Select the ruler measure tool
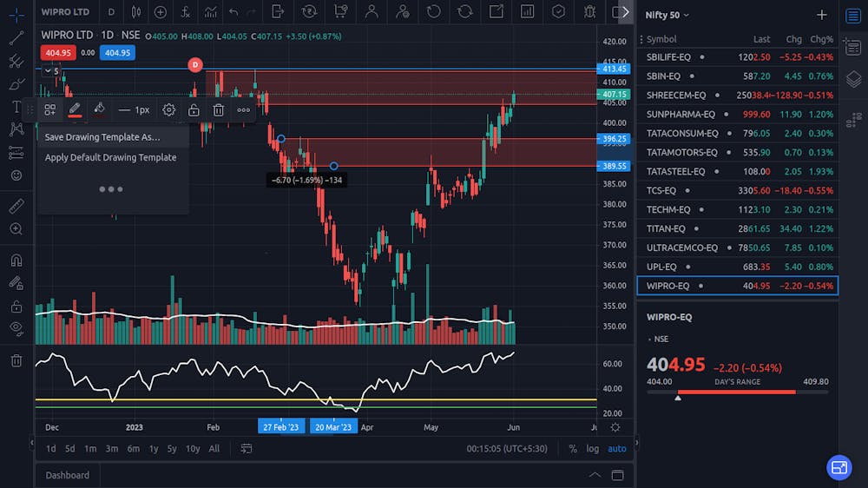 point(16,206)
